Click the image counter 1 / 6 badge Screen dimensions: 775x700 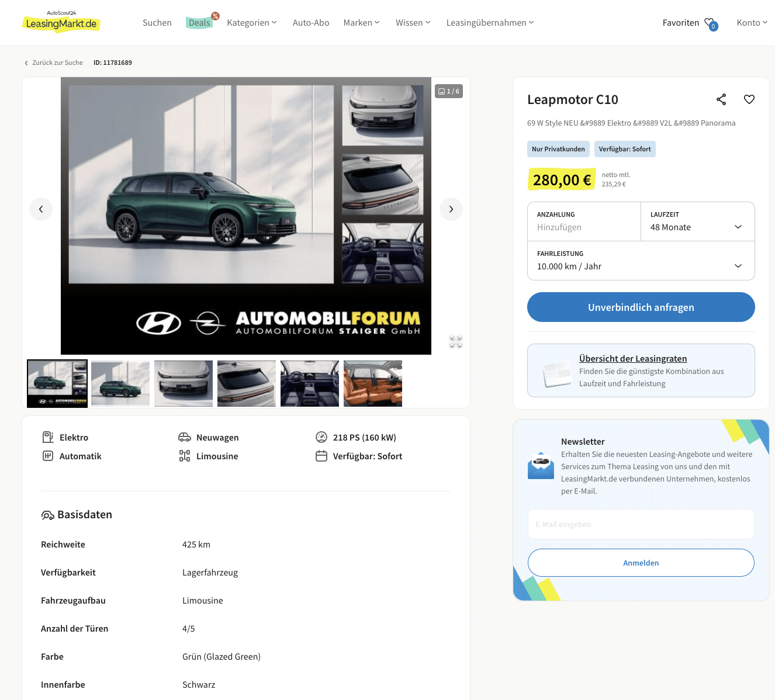click(449, 91)
